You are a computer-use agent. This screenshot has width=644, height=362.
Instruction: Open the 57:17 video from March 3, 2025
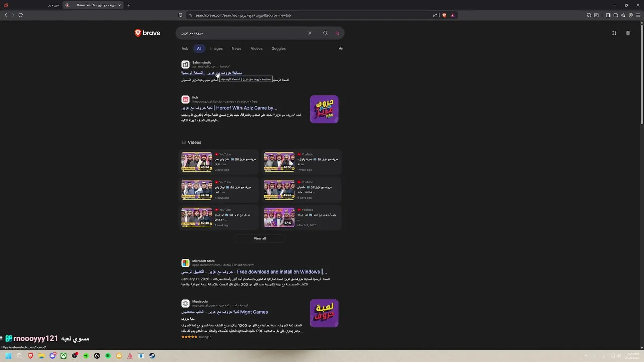(x=279, y=217)
